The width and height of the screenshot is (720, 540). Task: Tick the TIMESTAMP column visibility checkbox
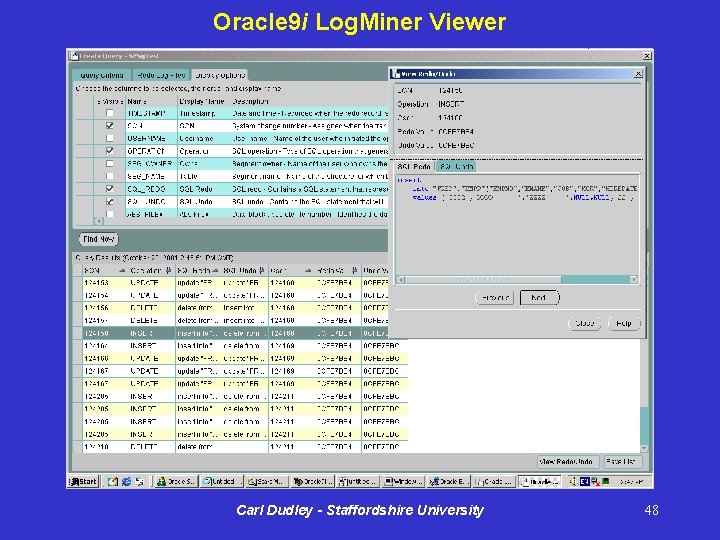click(x=109, y=113)
